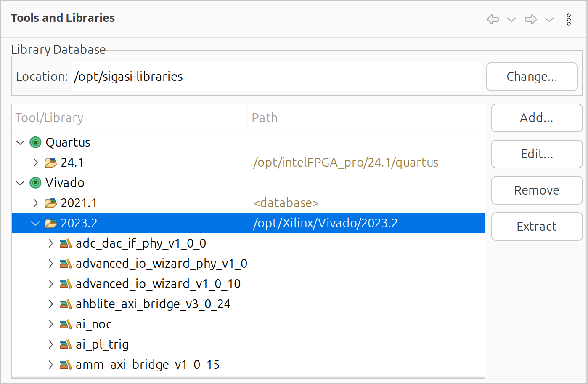Select advanced_io_wizard_phy_v1_0 library name
Screen dimensions: 588x384
click(162, 264)
